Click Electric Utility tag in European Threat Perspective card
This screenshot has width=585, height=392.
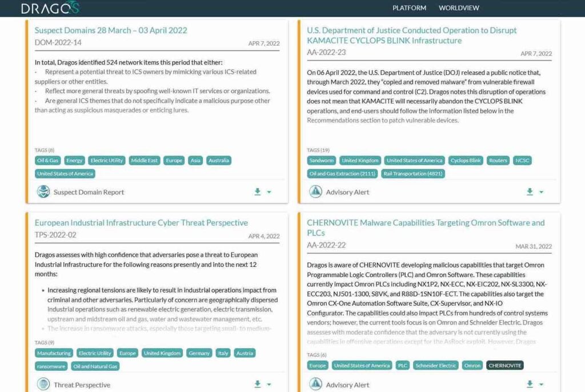(95, 353)
